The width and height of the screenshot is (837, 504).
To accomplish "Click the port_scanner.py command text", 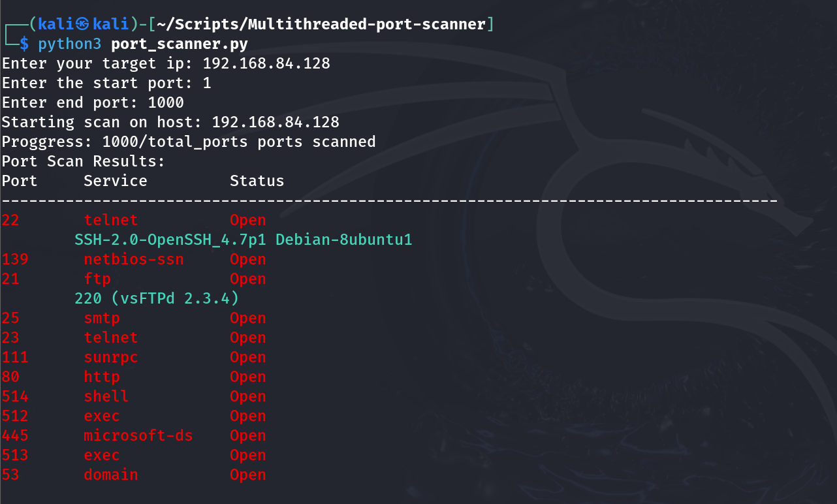I will click(180, 44).
